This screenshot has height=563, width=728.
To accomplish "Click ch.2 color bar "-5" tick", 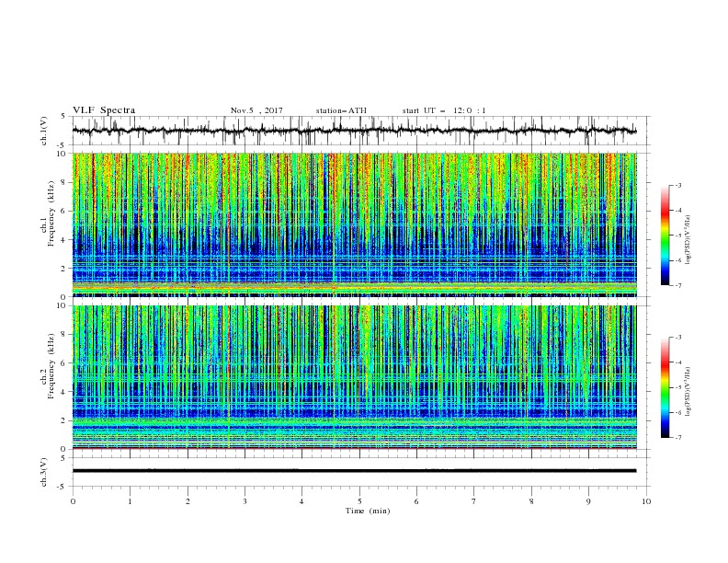I will tap(678, 387).
